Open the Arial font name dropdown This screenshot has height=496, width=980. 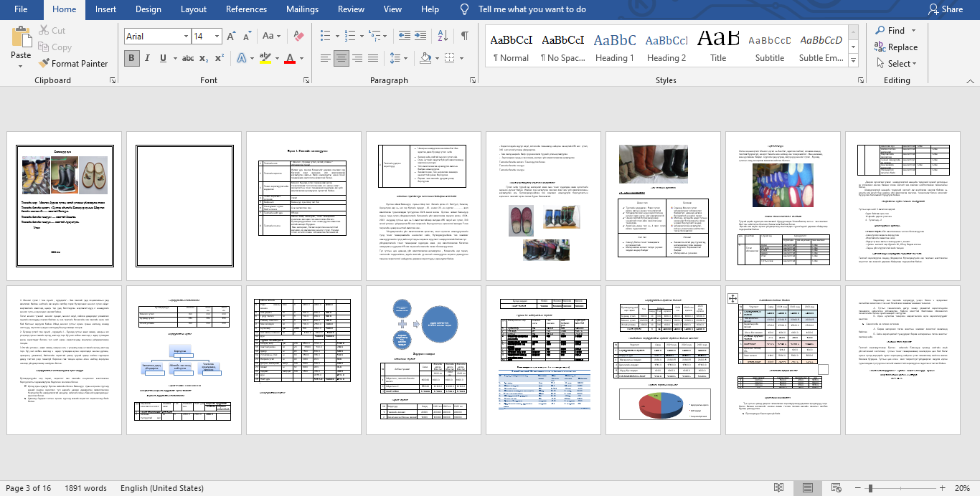184,36
